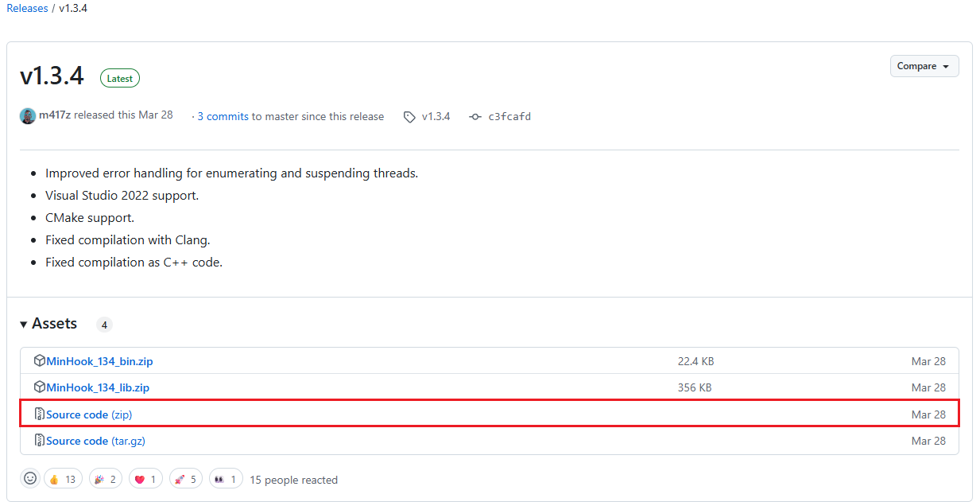Viewport: 980px width, 502px height.
Task: Toggle the thumbs up reaction with 13
Action: click(64, 479)
